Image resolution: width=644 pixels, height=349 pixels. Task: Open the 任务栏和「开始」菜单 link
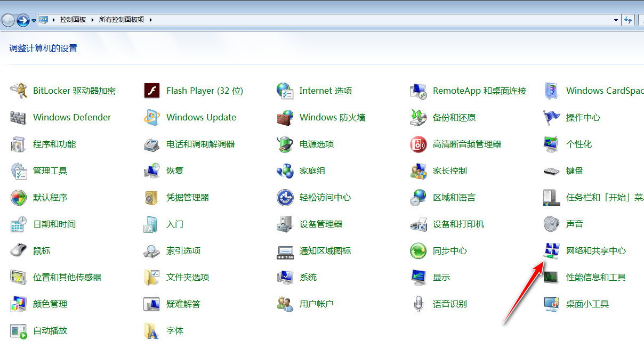click(605, 198)
